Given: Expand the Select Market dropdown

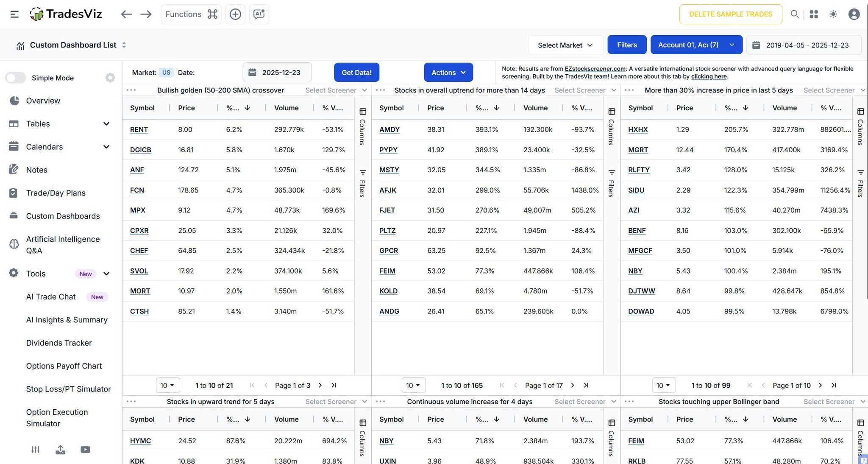Looking at the screenshot, I should click(x=565, y=45).
